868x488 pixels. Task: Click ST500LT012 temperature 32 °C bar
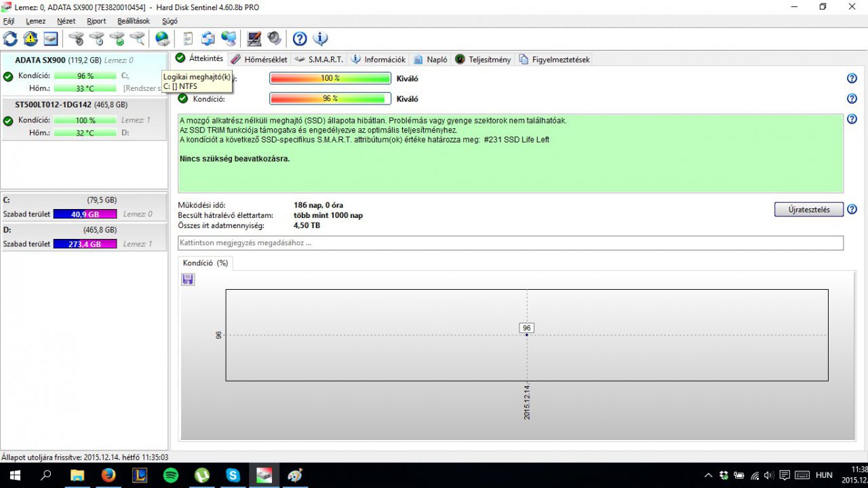click(x=85, y=133)
